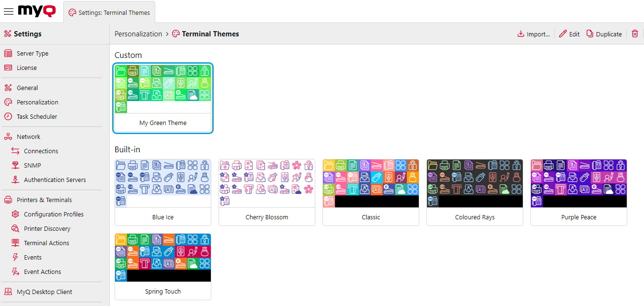The image size is (644, 306).
Task: Pick the Purple Peace theme
Action: (x=578, y=183)
